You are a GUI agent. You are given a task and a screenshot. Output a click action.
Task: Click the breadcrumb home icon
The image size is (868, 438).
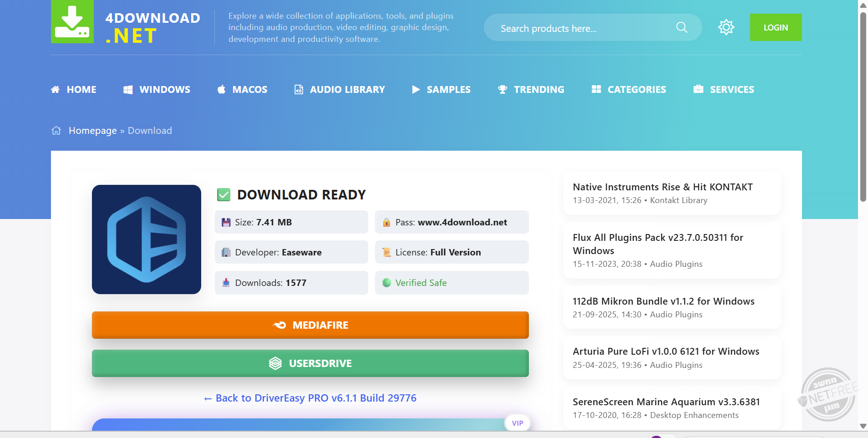[x=56, y=131]
